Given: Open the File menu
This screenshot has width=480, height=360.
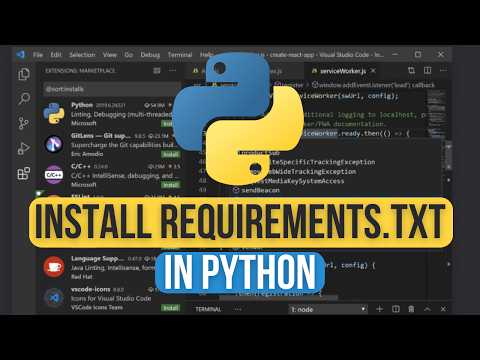Looking at the screenshot, I should (38, 55).
